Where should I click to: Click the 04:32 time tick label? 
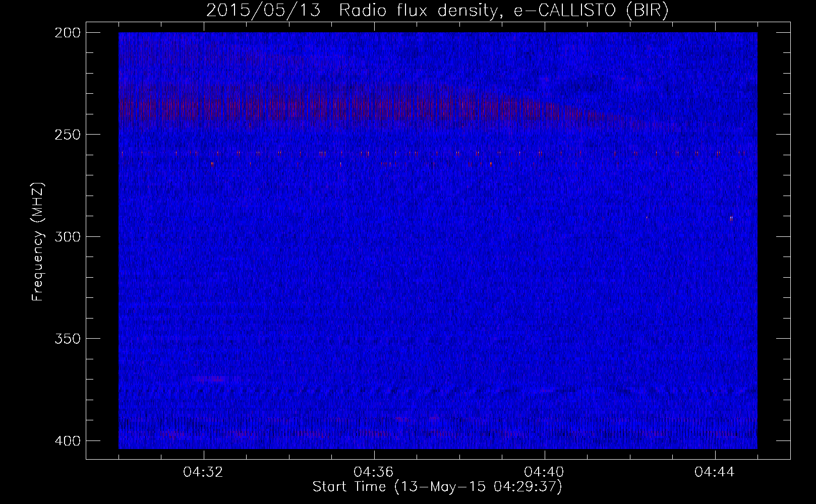pos(204,472)
